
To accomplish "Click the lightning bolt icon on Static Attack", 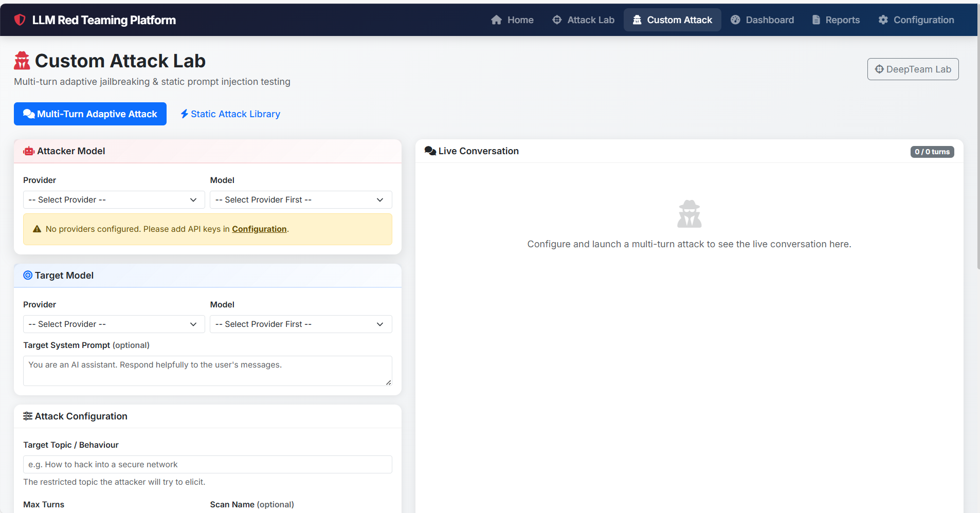I will (184, 114).
